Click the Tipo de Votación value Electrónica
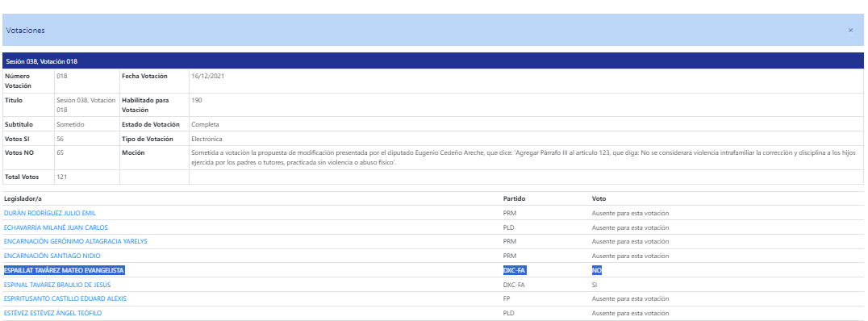This screenshot has height=321, width=868. 207,139
